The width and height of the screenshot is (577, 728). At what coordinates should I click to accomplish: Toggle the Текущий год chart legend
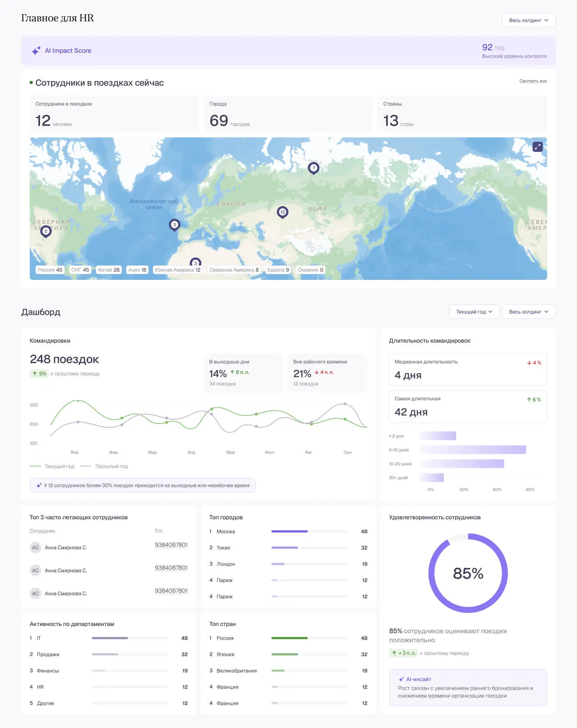52,466
